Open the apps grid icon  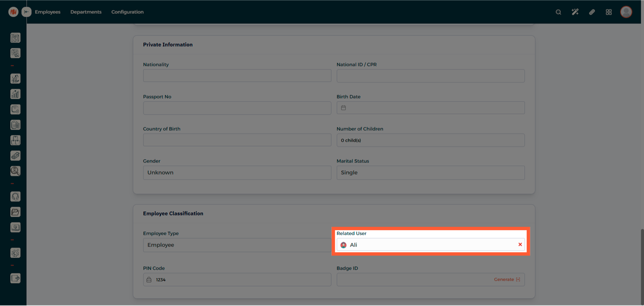(x=608, y=12)
